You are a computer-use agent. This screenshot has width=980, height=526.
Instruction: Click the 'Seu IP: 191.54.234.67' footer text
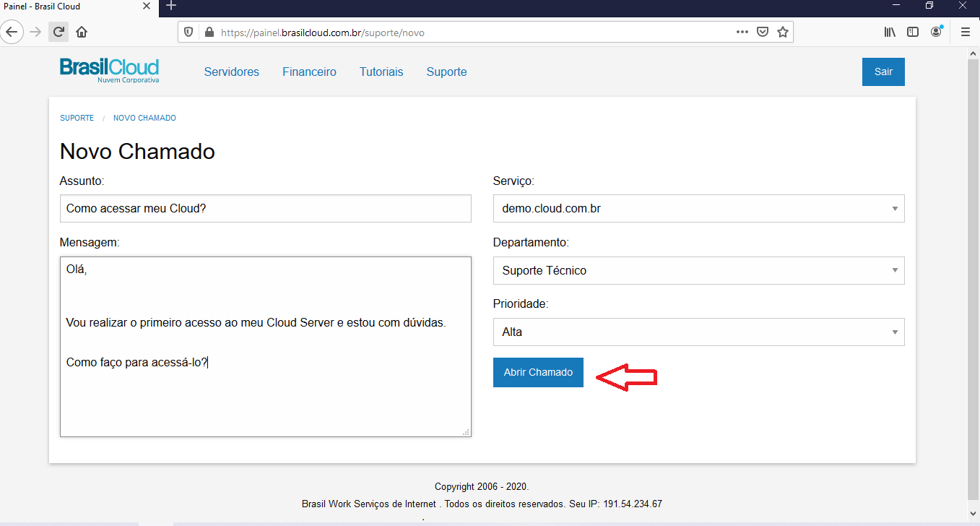tap(615, 504)
